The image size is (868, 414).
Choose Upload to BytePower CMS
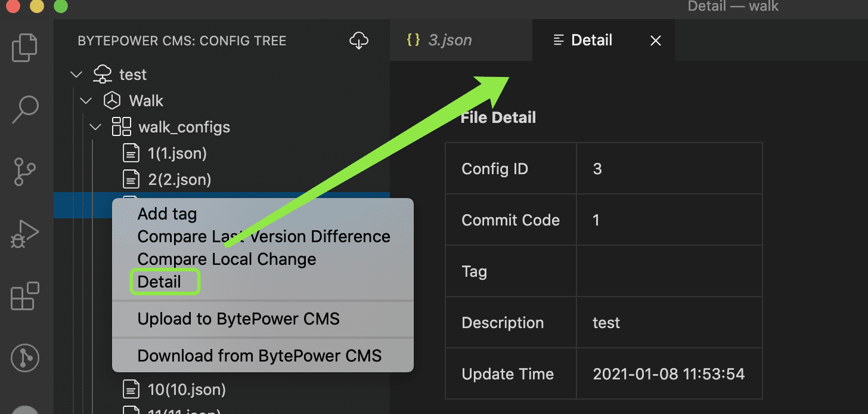[x=262, y=319]
